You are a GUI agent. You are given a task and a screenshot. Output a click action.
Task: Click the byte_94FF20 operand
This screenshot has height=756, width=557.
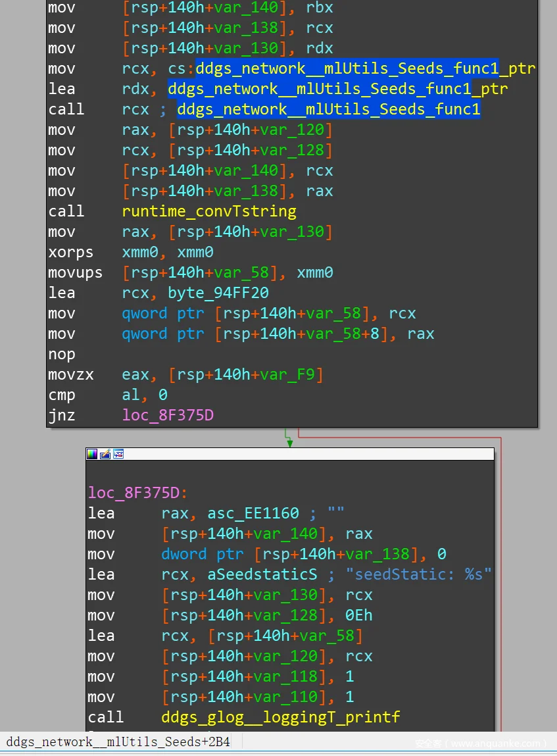218,293
